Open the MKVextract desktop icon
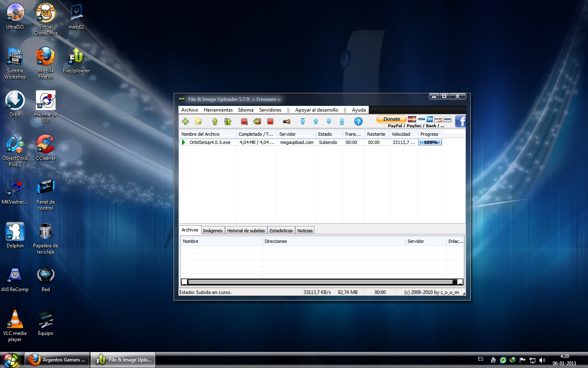Screen dimensions: 588x368 (x=15, y=192)
